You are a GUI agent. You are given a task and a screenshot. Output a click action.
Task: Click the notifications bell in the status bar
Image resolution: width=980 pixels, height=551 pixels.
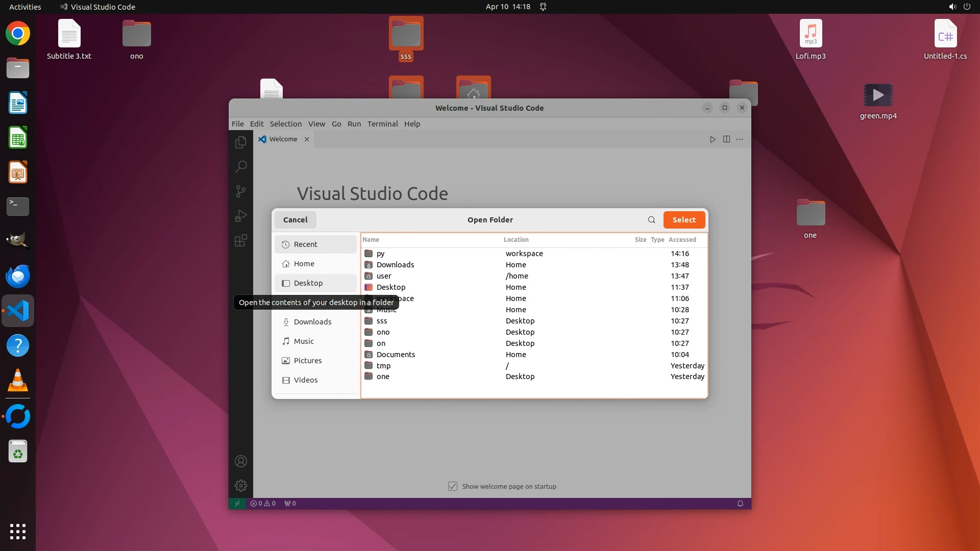[x=740, y=504]
